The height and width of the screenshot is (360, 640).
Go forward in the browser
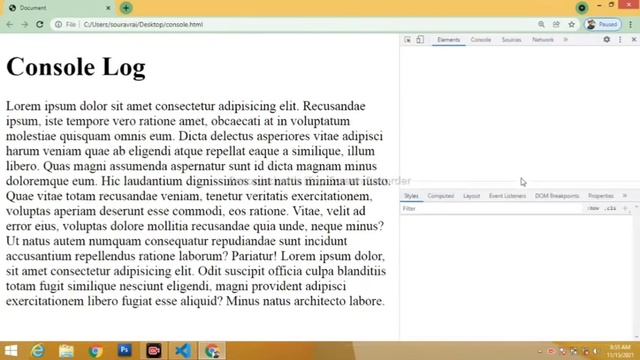[x=24, y=24]
